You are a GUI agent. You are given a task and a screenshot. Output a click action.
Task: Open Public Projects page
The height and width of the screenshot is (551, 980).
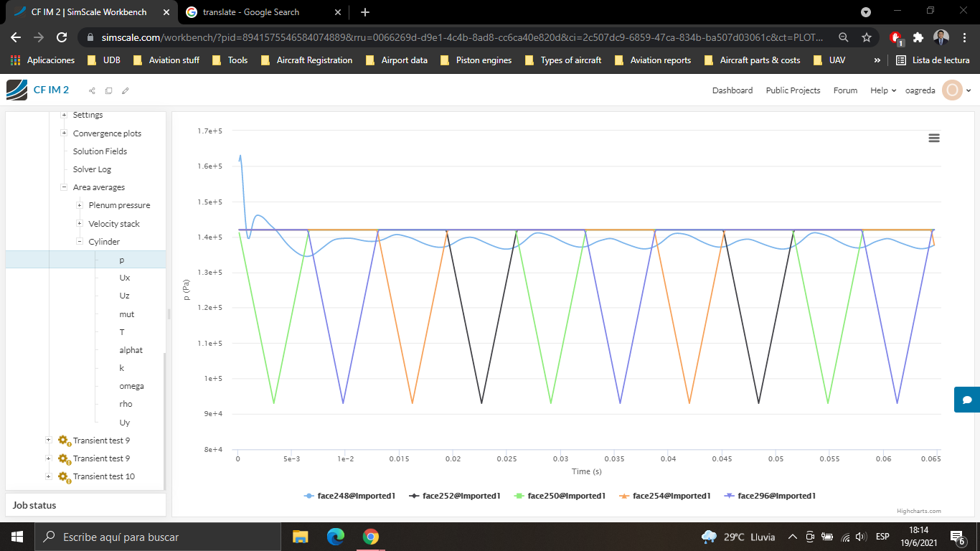pos(793,90)
